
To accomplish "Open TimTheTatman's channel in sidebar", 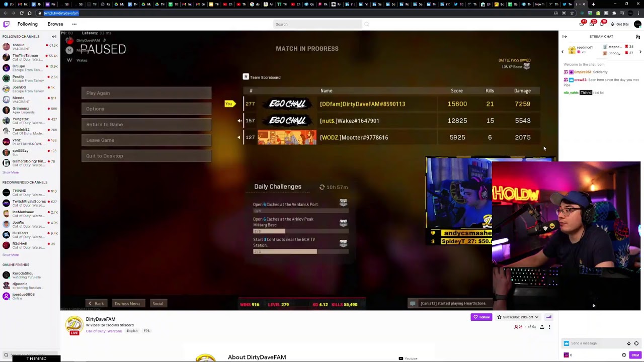I will coord(29,57).
